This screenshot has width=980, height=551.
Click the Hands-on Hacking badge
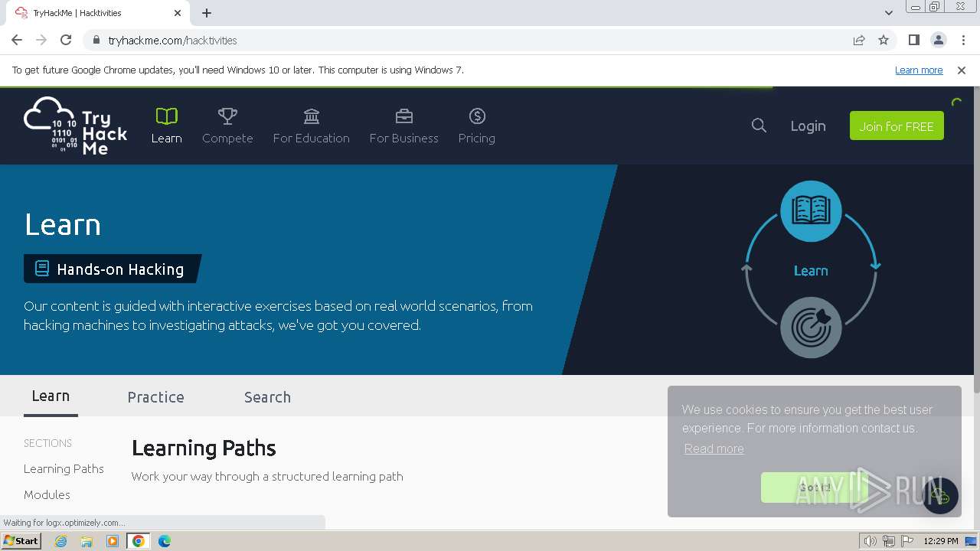(112, 269)
